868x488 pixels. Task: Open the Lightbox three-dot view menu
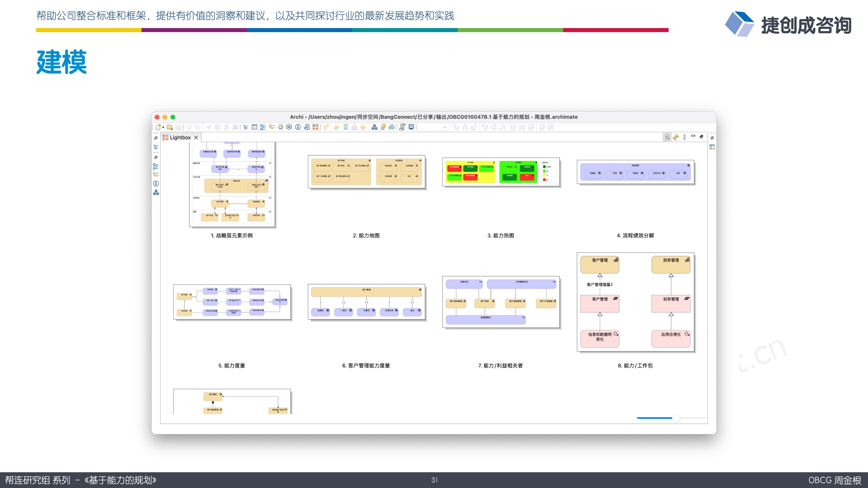(x=685, y=137)
